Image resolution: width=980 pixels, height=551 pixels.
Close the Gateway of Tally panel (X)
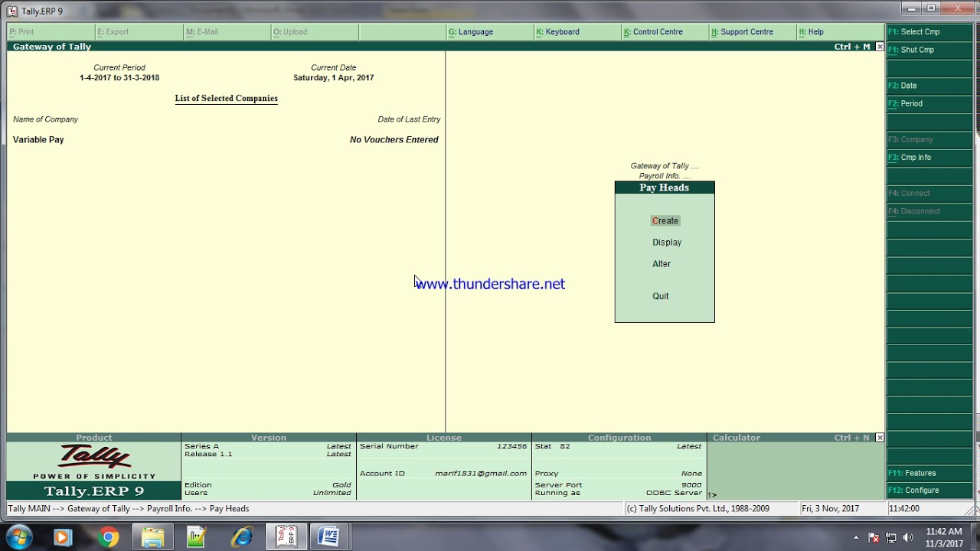(x=879, y=47)
